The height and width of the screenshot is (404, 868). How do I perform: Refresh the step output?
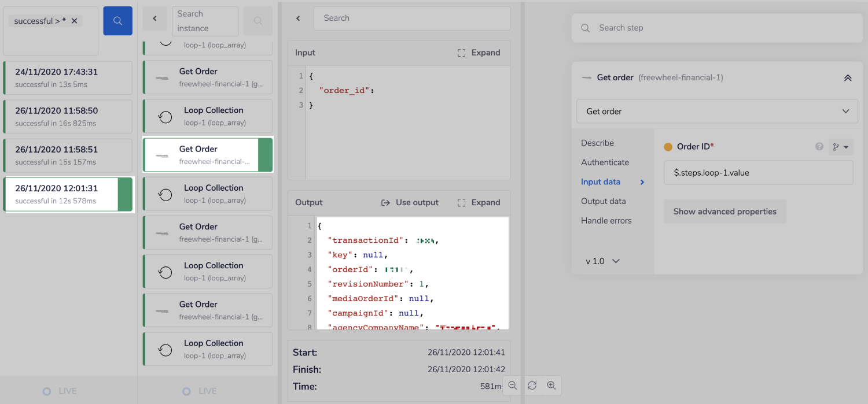[532, 386]
